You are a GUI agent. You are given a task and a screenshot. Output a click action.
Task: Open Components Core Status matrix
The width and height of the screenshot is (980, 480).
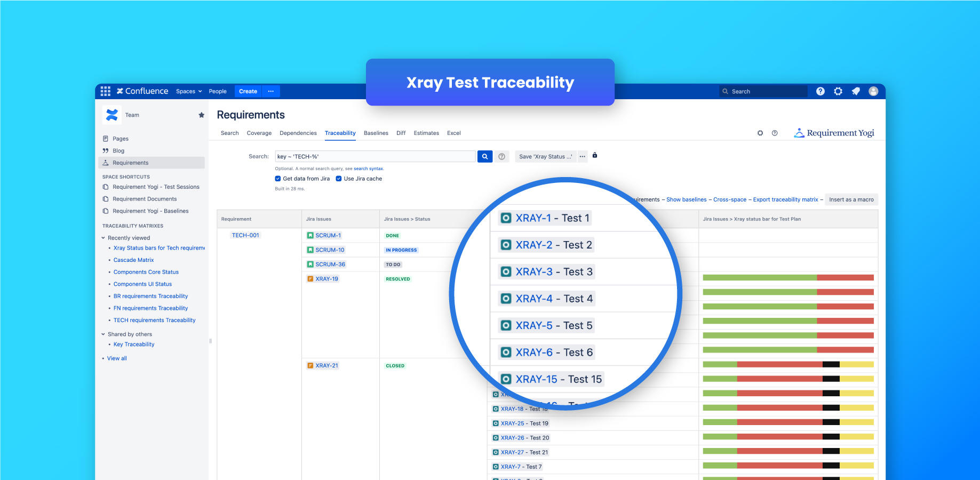click(x=146, y=272)
